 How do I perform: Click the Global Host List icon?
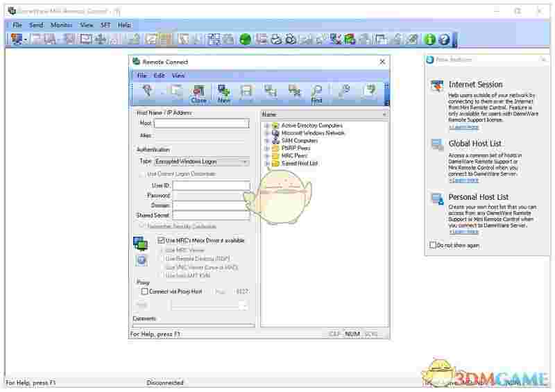437,145
